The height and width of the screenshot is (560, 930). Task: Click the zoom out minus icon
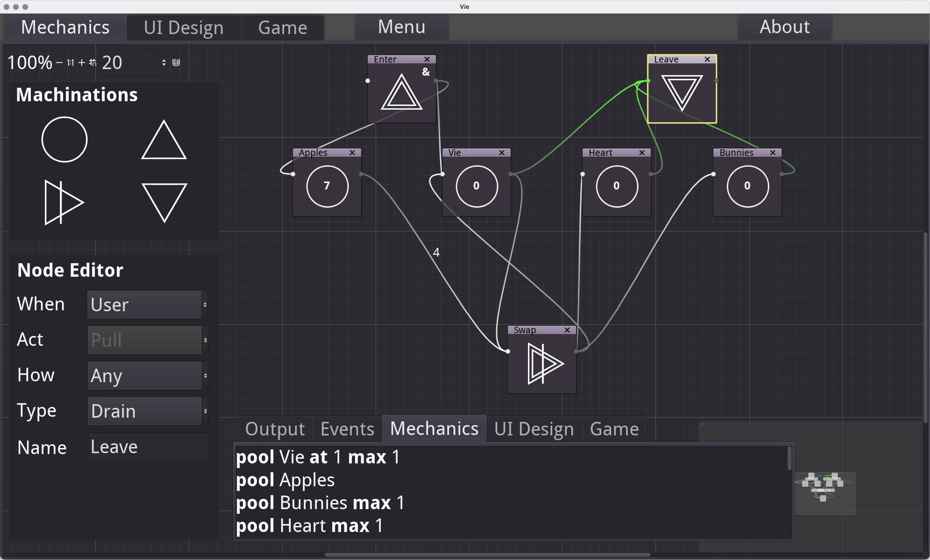(x=59, y=63)
